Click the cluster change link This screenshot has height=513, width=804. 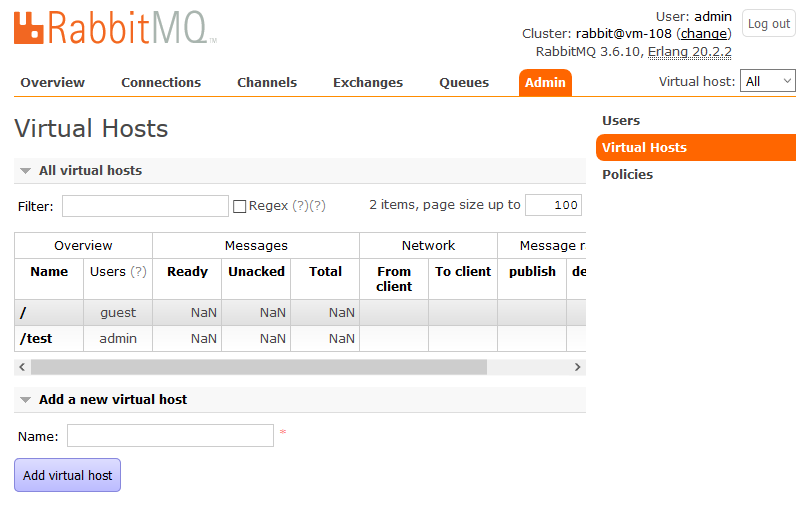tap(704, 34)
